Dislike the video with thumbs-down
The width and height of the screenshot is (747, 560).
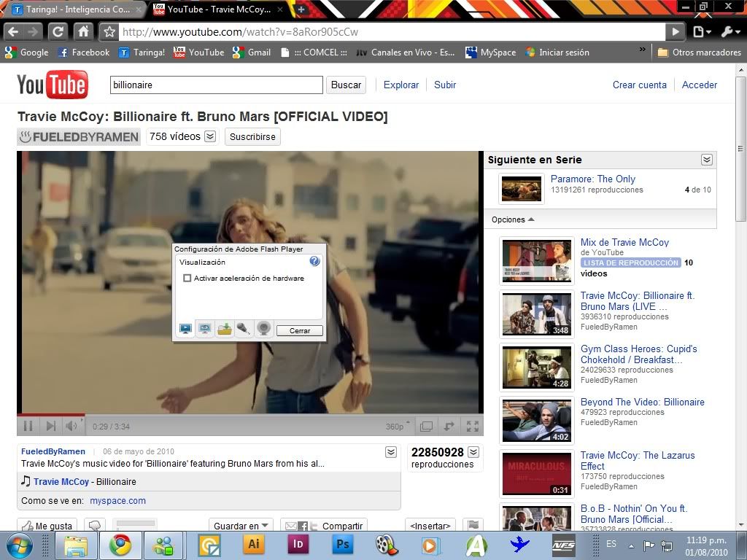[x=94, y=525]
